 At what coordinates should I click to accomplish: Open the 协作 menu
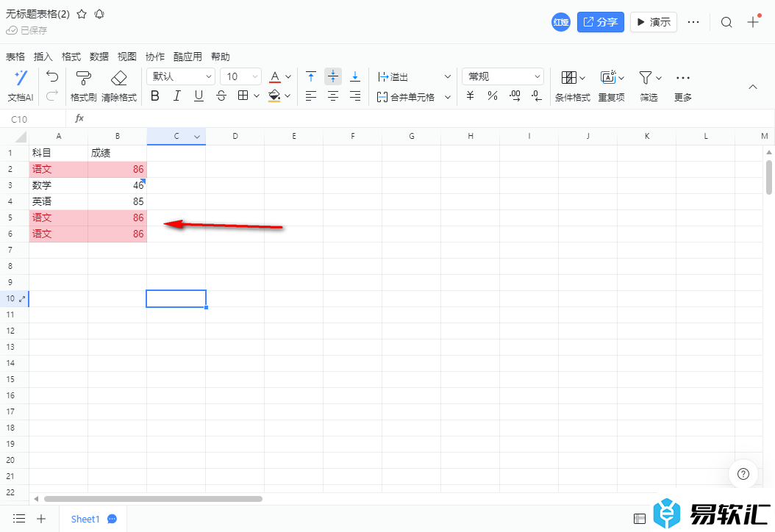pos(154,57)
